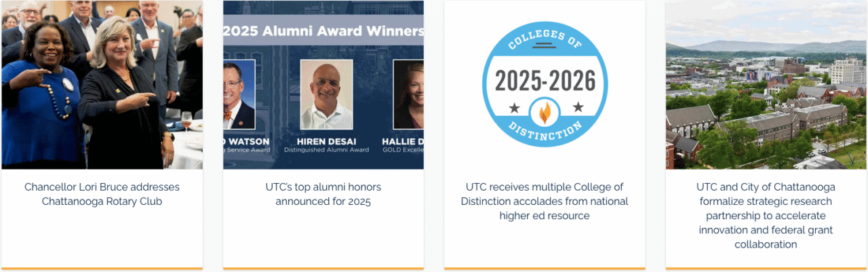View the aerial Chattanooga campus photo
The width and height of the screenshot is (868, 272).
coord(766,85)
